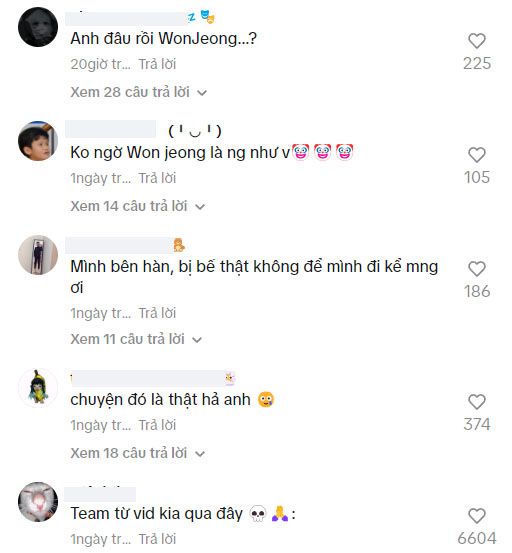The image size is (512, 553).
Task: Open 'Xem 18 câu trả lời' replies
Action: pyautogui.click(x=138, y=453)
